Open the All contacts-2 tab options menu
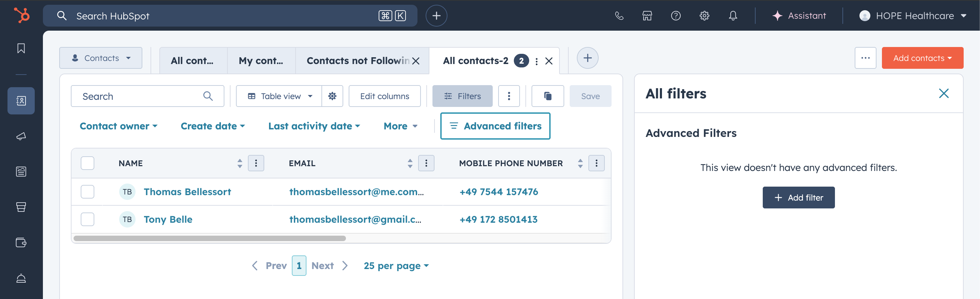Viewport: 980px width, 299px height. [536, 61]
